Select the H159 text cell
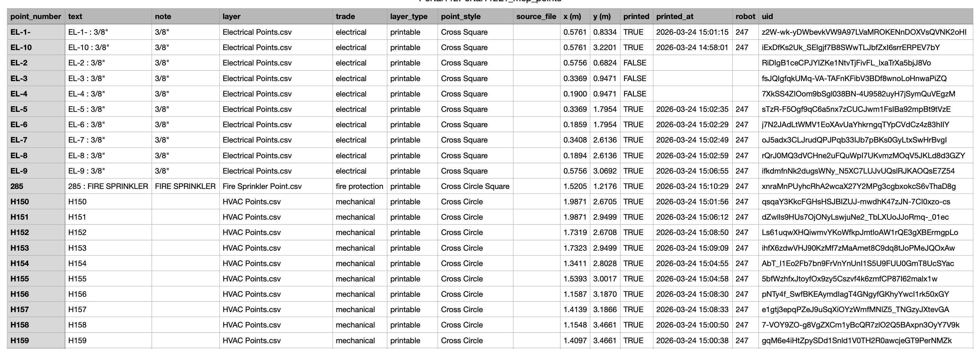The image size is (980, 349). click(x=108, y=340)
